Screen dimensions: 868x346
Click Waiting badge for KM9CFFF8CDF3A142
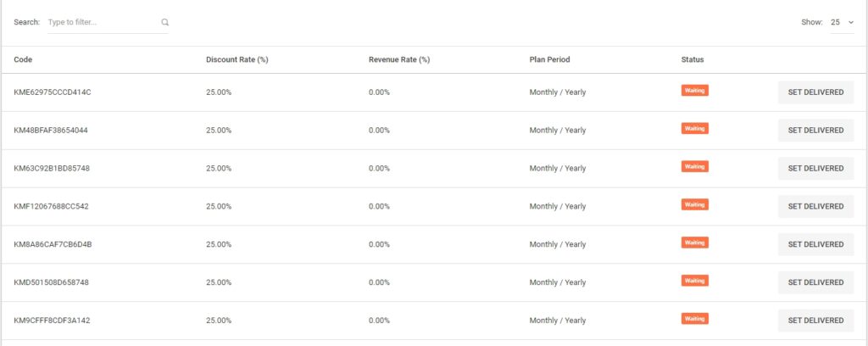coord(695,318)
